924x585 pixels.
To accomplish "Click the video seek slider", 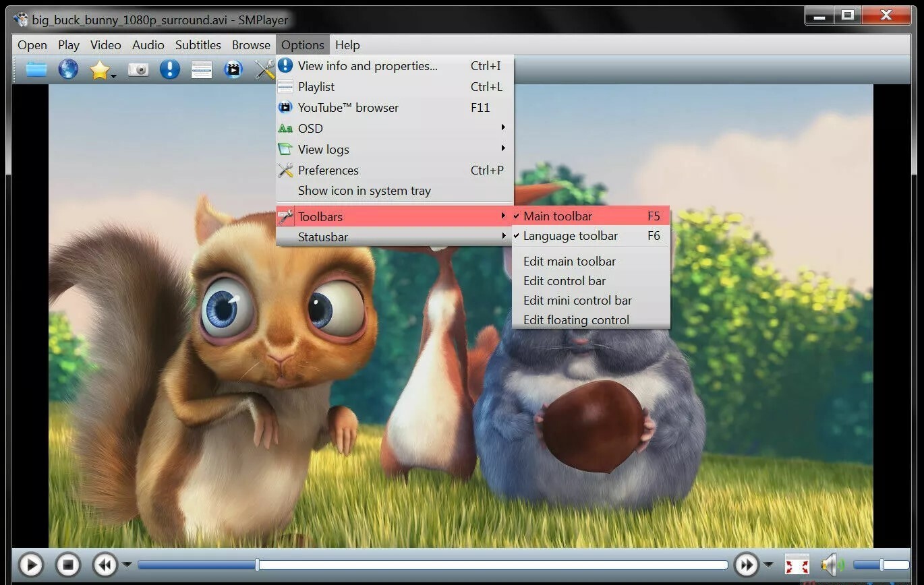I will point(432,565).
